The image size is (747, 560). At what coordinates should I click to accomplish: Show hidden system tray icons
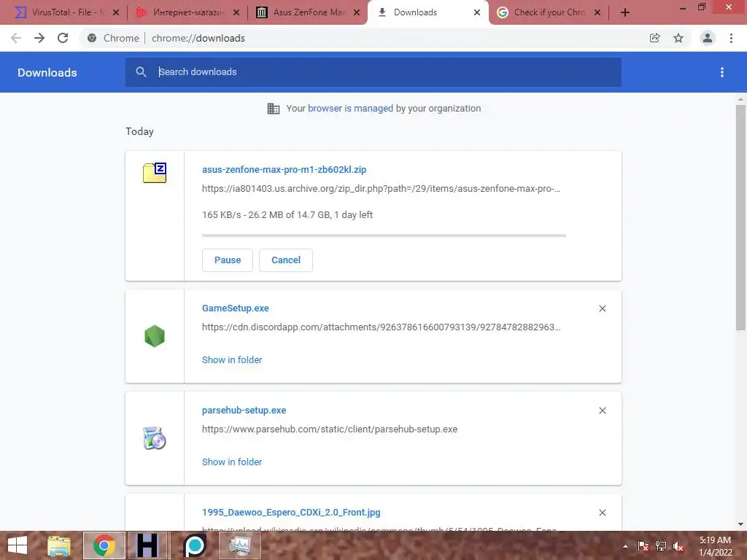pos(625,546)
